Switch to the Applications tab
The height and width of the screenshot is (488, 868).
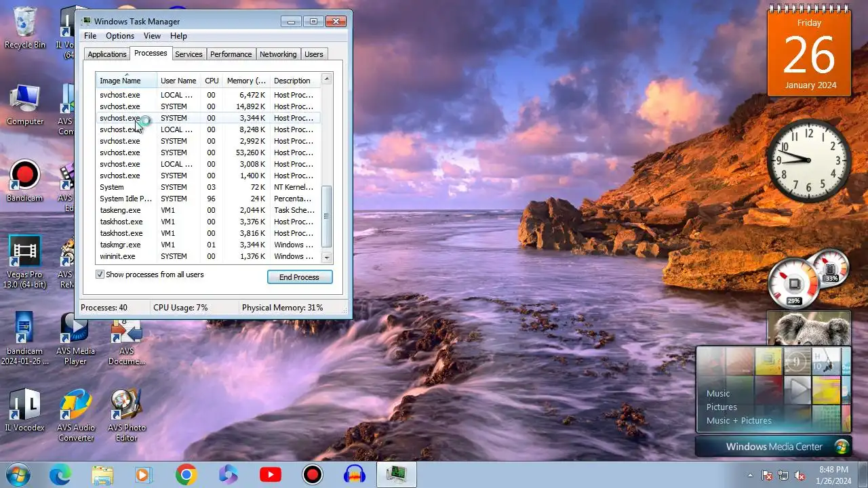tap(107, 54)
